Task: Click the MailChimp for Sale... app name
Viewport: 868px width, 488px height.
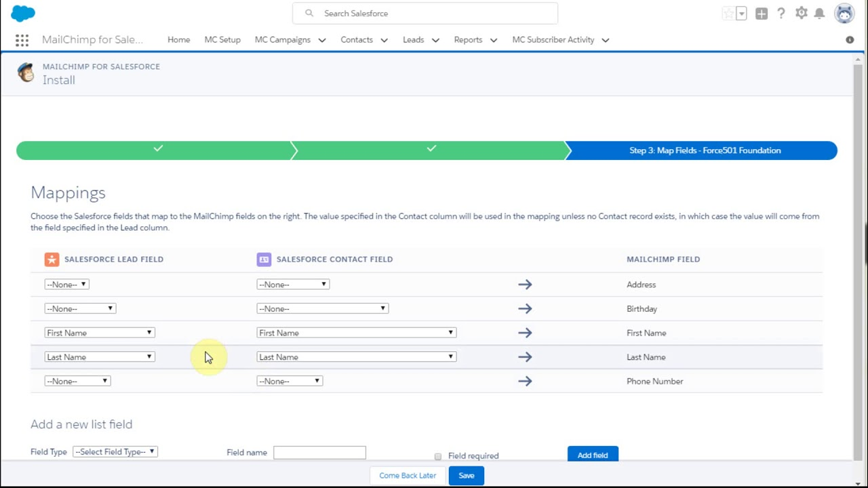Action: (x=92, y=40)
